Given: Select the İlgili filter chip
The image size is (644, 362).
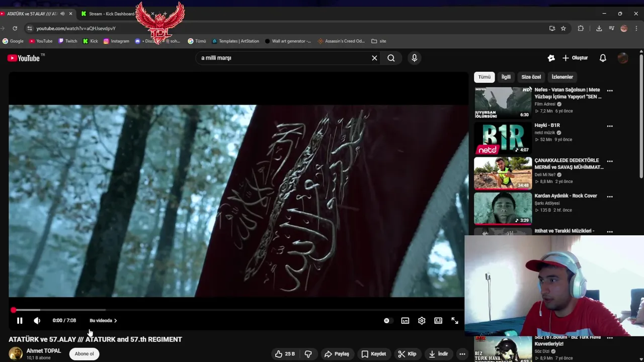Looking at the screenshot, I should (x=506, y=77).
